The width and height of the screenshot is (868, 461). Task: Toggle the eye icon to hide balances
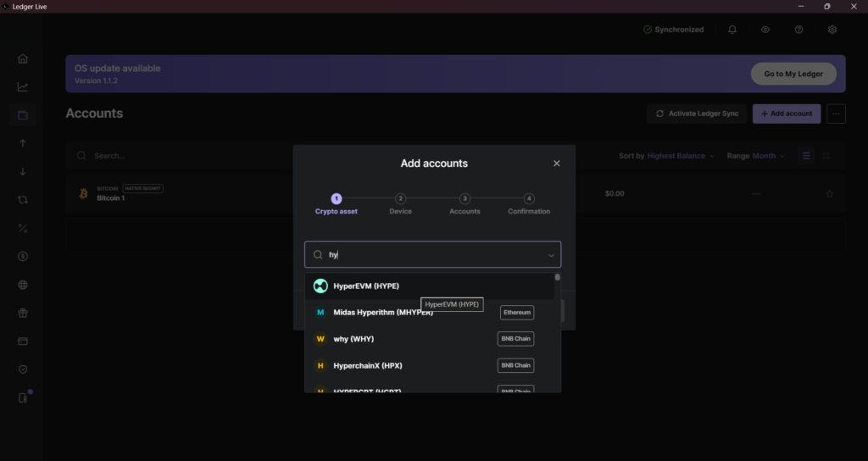[765, 30]
